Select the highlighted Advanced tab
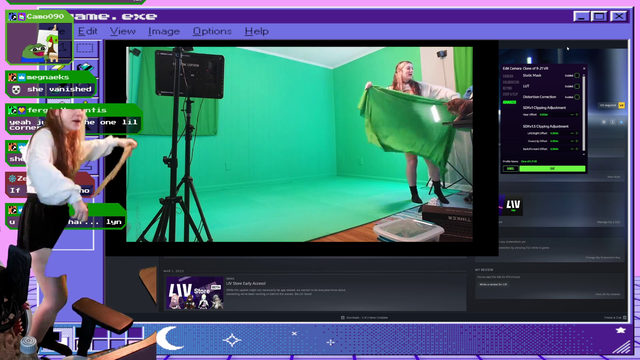The width and height of the screenshot is (640, 360). [509, 102]
